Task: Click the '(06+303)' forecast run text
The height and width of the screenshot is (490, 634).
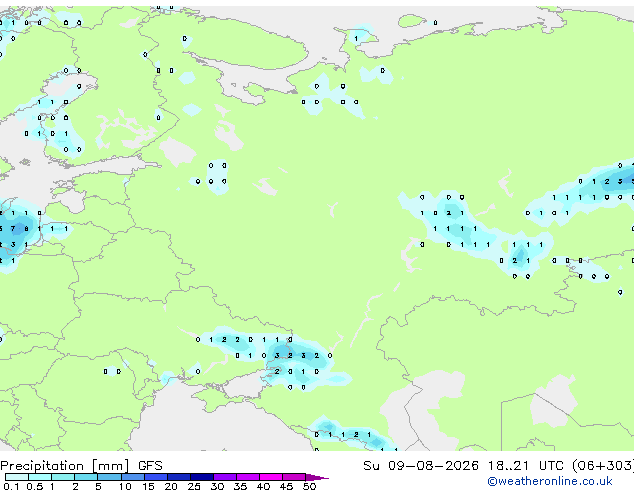Action: click(603, 466)
